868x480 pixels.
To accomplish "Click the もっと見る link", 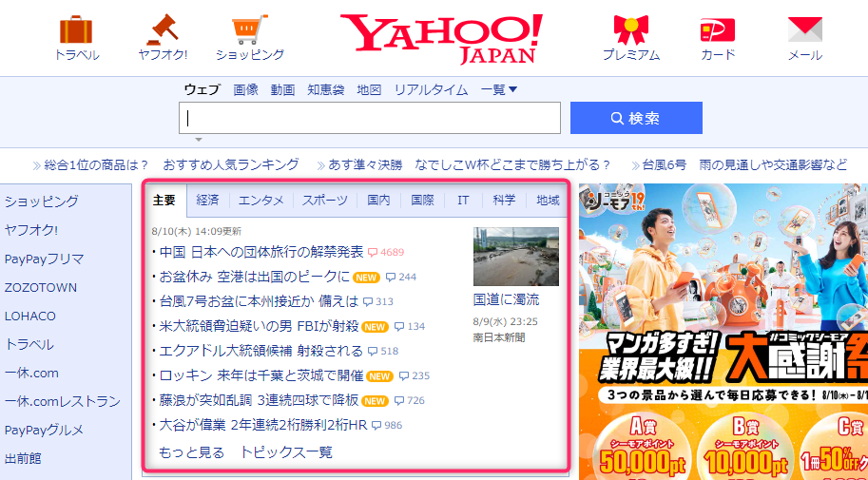I will click(x=191, y=452).
